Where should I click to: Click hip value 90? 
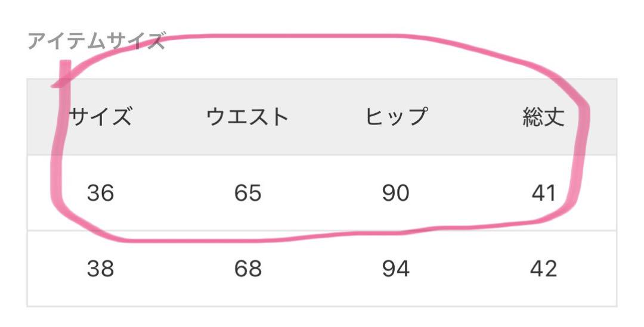click(395, 193)
